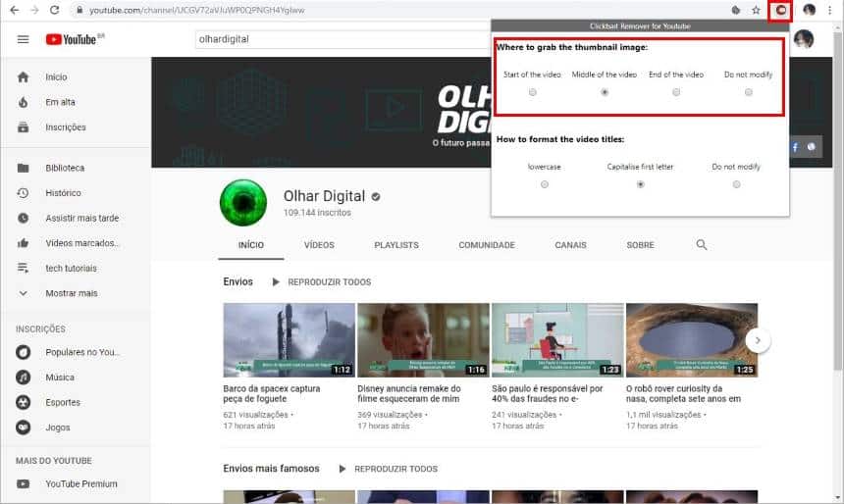The width and height of the screenshot is (844, 504).
Task: Select lowercase title format
Action: [x=545, y=184]
